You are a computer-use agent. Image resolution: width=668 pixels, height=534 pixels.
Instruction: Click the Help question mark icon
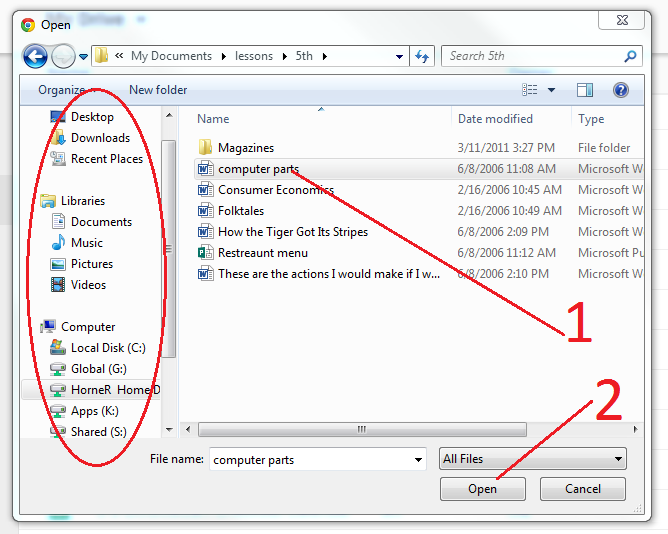[x=621, y=90]
